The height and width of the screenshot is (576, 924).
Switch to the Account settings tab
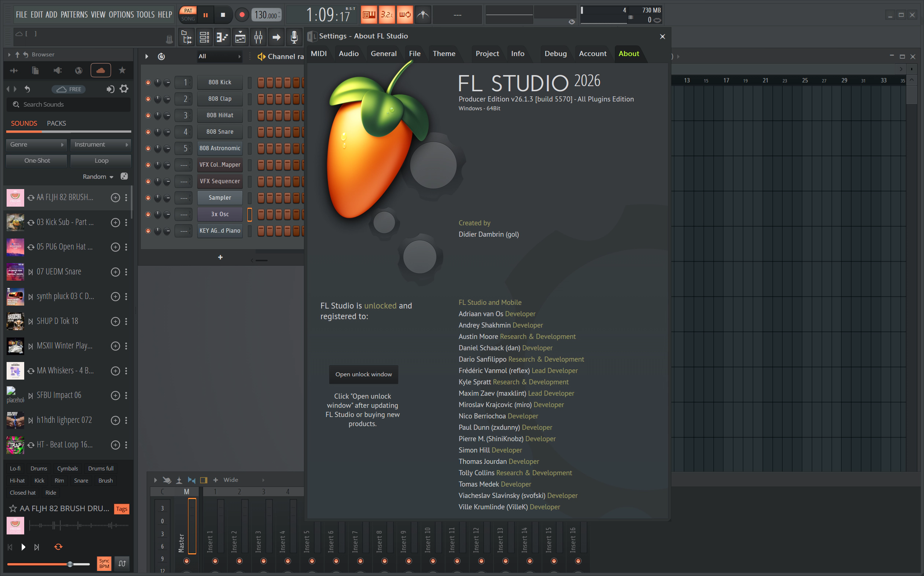click(593, 54)
